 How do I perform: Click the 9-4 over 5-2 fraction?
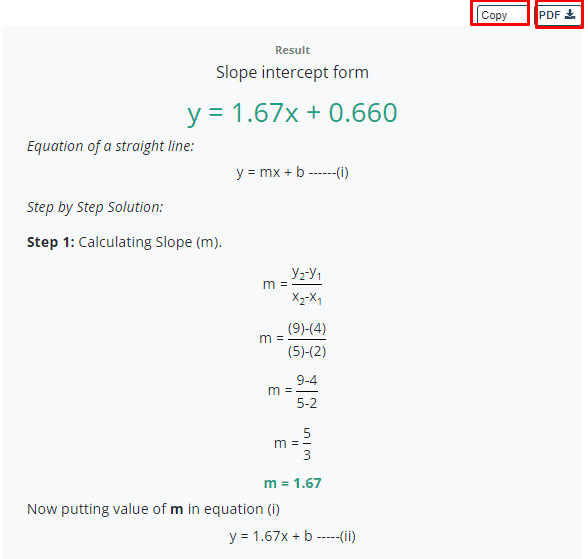pyautogui.click(x=292, y=391)
